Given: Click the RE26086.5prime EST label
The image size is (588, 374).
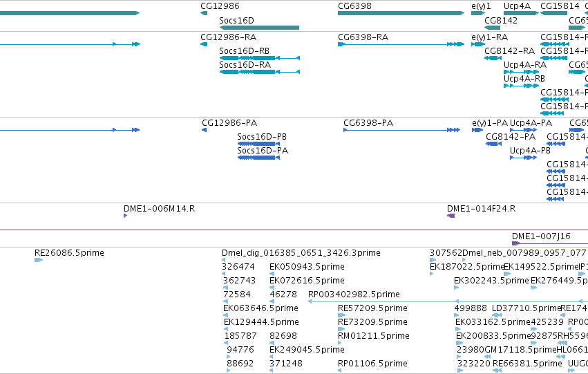Looking at the screenshot, I should pos(69,253).
